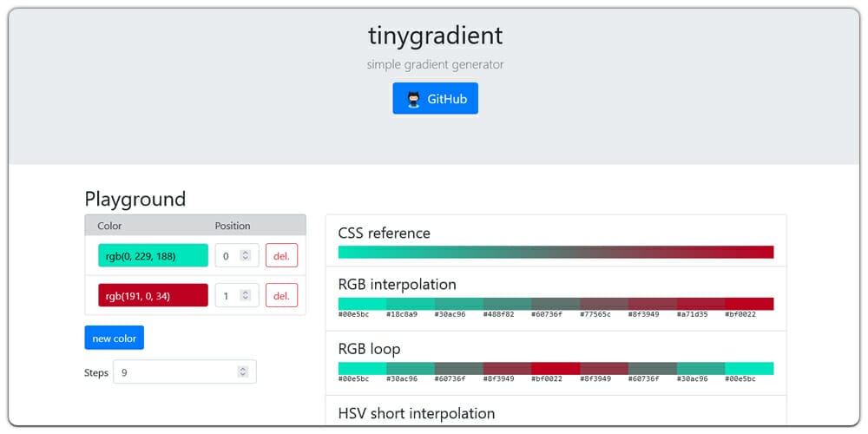Select the #60736f swatch in RGB interpolation
This screenshot has height=434, width=868.
556,304
